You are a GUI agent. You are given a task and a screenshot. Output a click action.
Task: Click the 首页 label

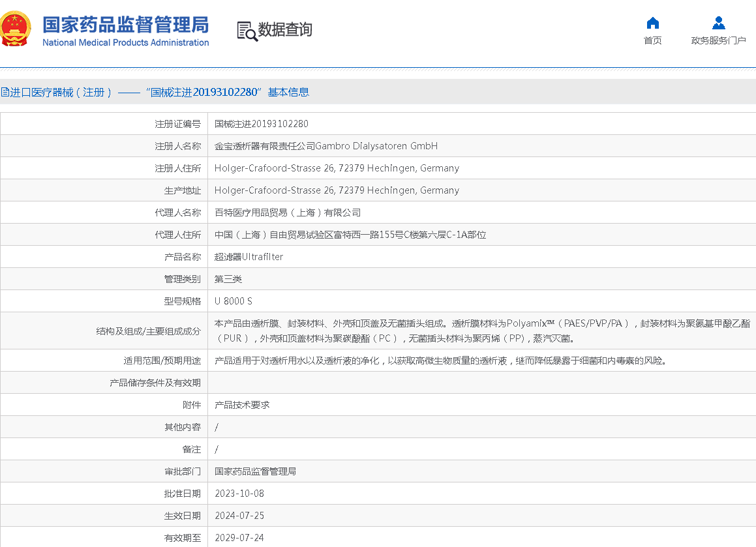coord(652,40)
